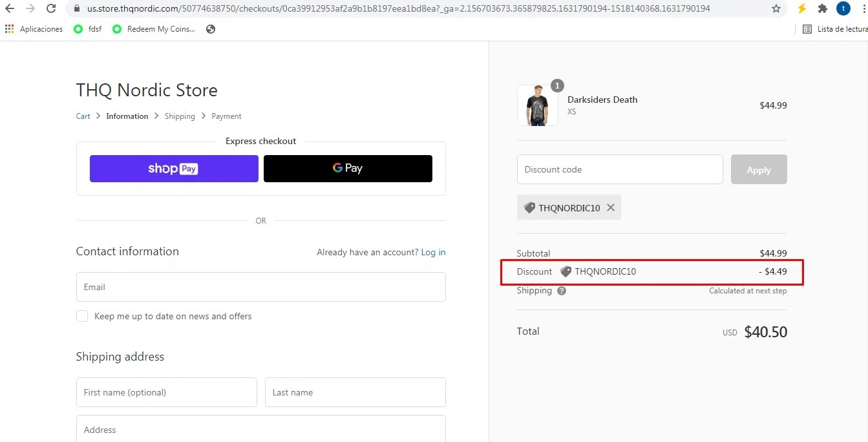The height and width of the screenshot is (442, 868).
Task: Click the - $4.49 discount amount
Action: point(773,271)
